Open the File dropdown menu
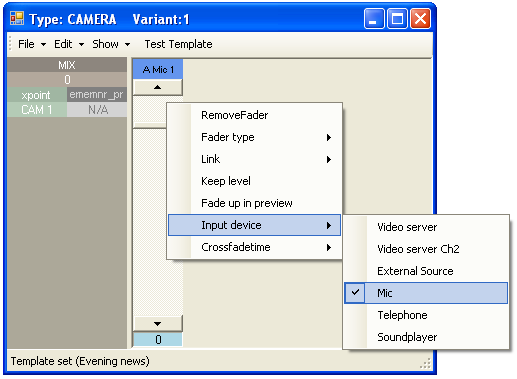Image resolution: width=517 pixels, height=379 pixels. pyautogui.click(x=32, y=44)
